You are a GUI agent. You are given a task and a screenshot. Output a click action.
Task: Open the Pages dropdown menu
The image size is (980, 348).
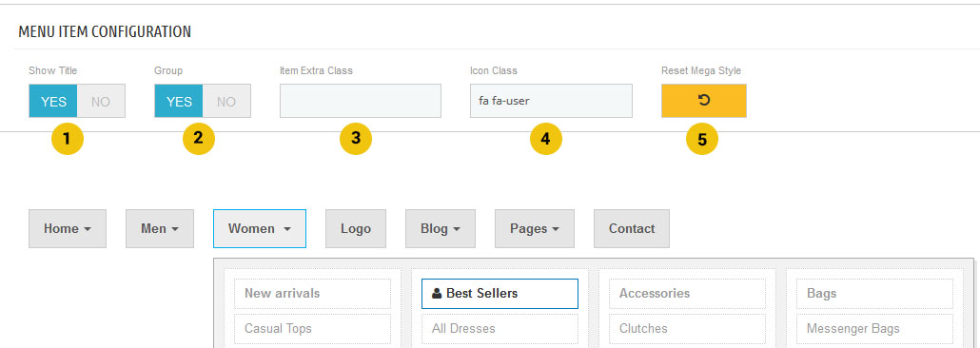(x=535, y=228)
